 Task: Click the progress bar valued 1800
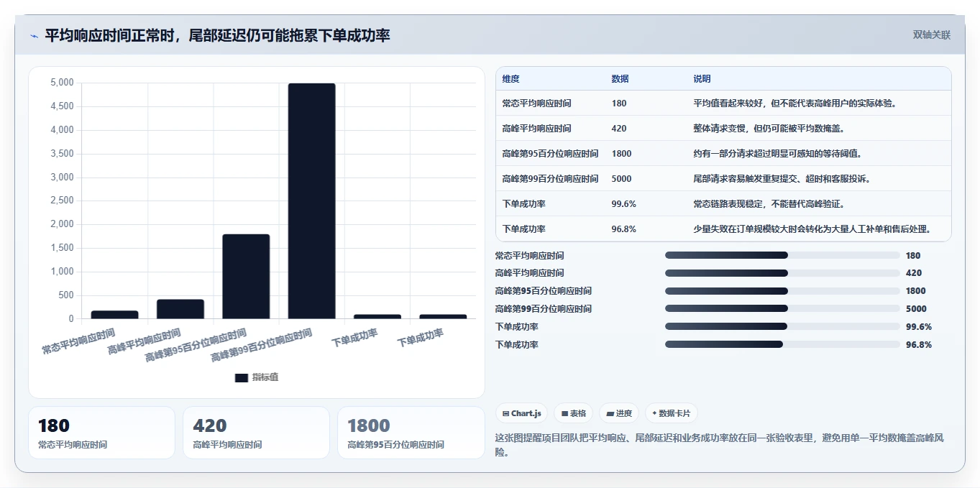coord(782,291)
